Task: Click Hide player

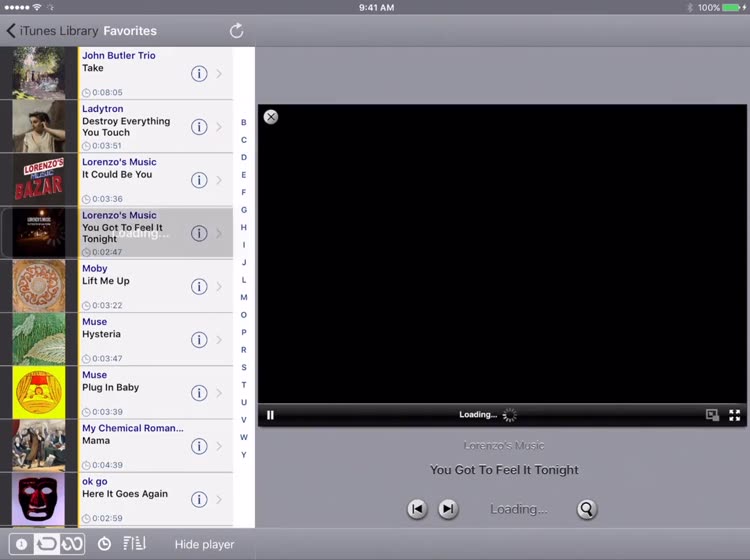Action: click(204, 544)
